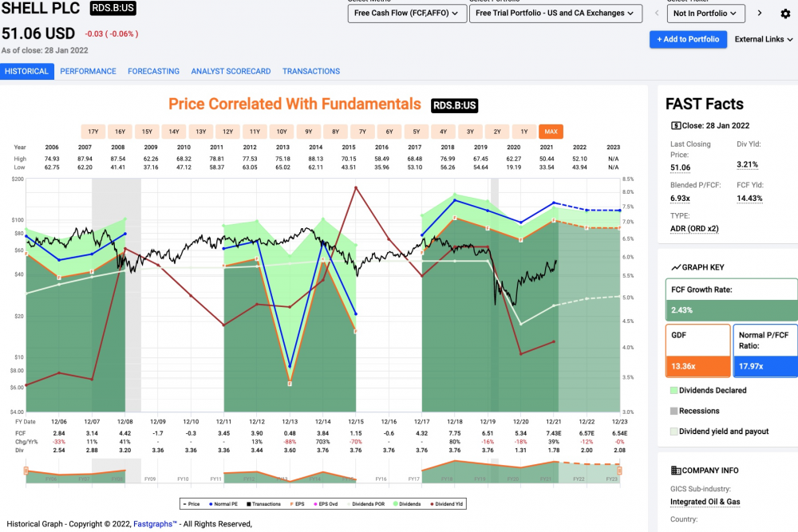Open the ANALYST SCORECARD tab
This screenshot has height=532, width=798.
[x=231, y=71]
